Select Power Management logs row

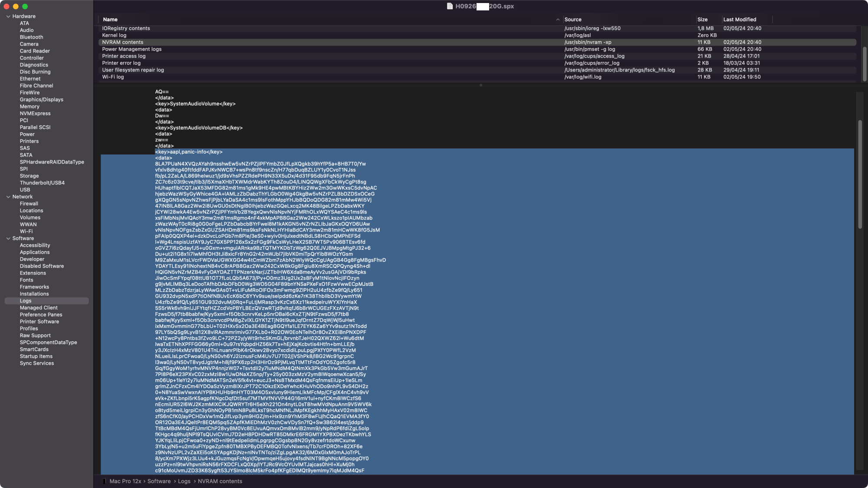tap(132, 49)
